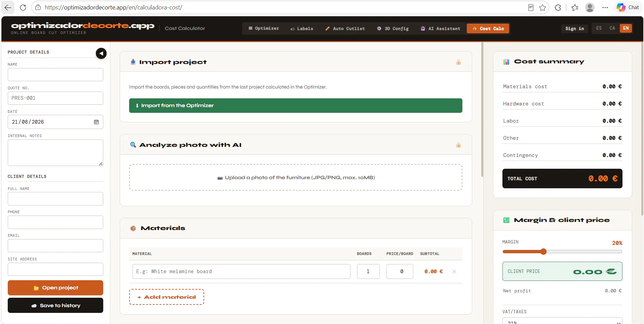This screenshot has width=644, height=324.
Task: Open browser extensions icon
Action: pyautogui.click(x=558, y=7)
